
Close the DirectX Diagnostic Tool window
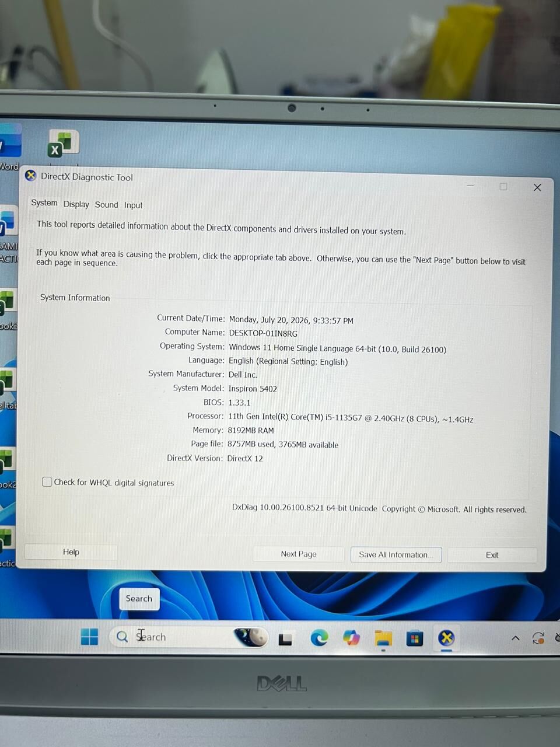(x=537, y=187)
